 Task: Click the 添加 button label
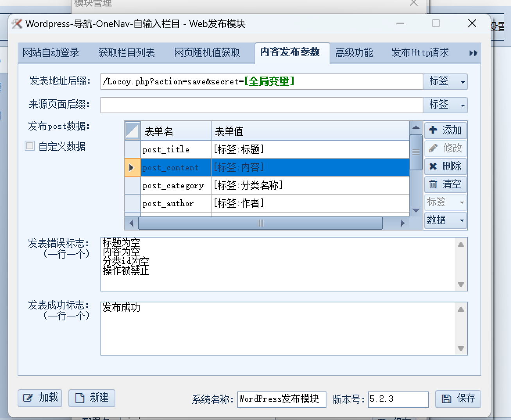pyautogui.click(x=452, y=130)
